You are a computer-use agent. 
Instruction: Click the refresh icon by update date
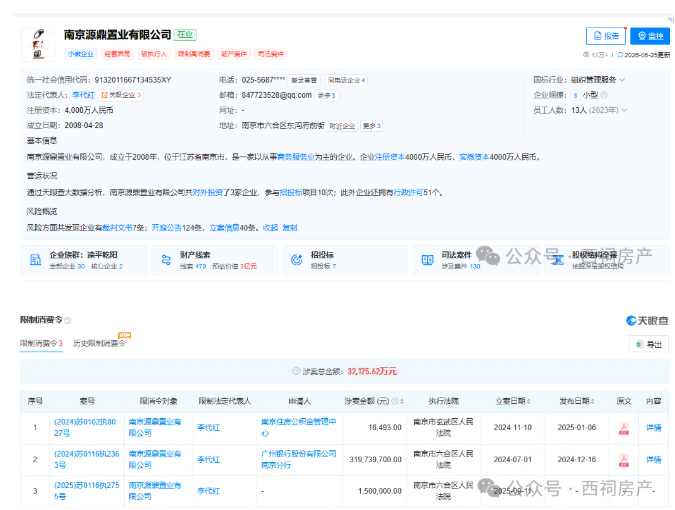pyautogui.click(x=620, y=55)
